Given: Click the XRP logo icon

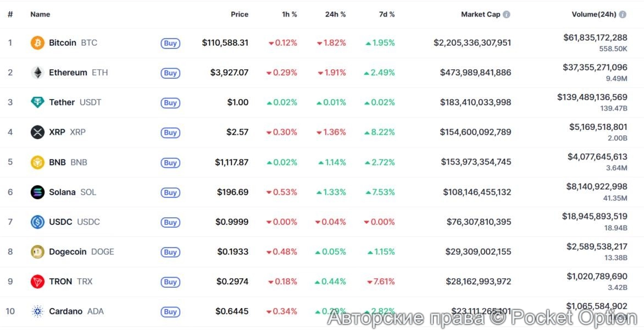Looking at the screenshot, I should (x=37, y=132).
